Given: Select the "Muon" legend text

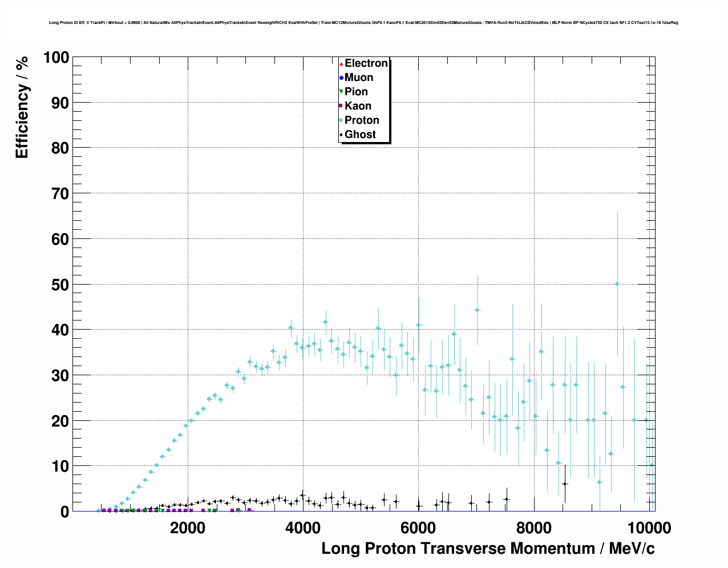Looking at the screenshot, I should coord(359,78).
